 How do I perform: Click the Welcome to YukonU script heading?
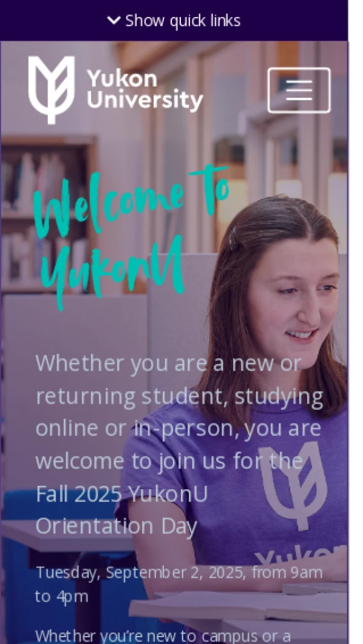(131, 236)
